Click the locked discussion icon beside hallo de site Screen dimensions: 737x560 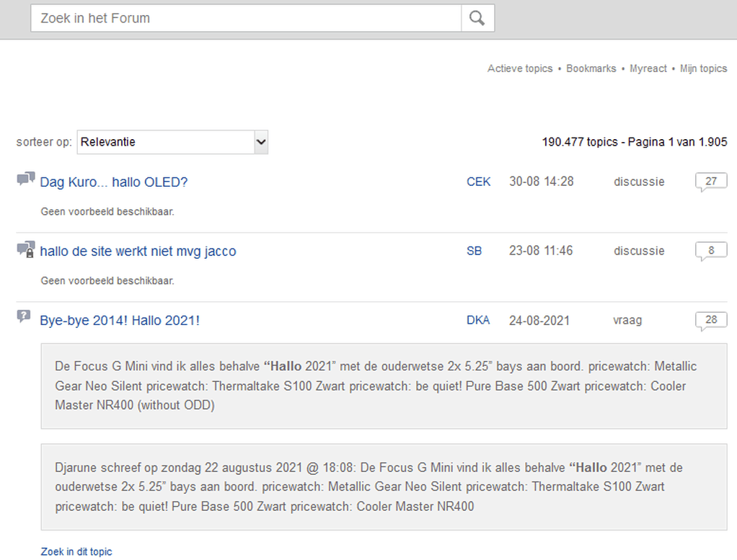26,249
